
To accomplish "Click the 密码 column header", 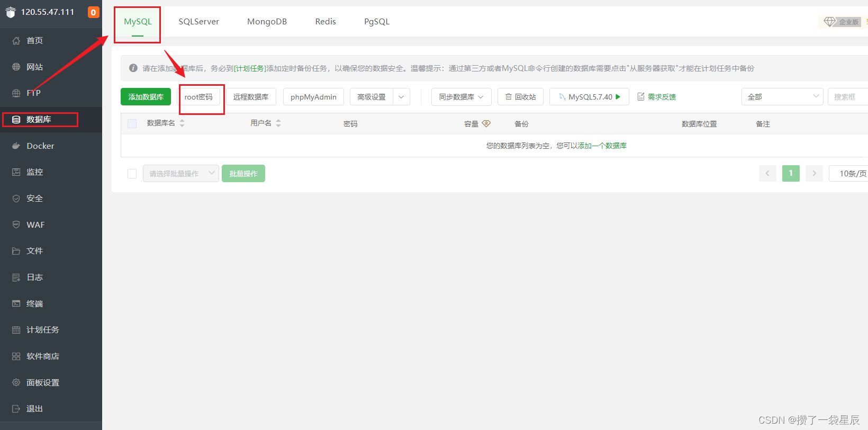I will tap(350, 124).
